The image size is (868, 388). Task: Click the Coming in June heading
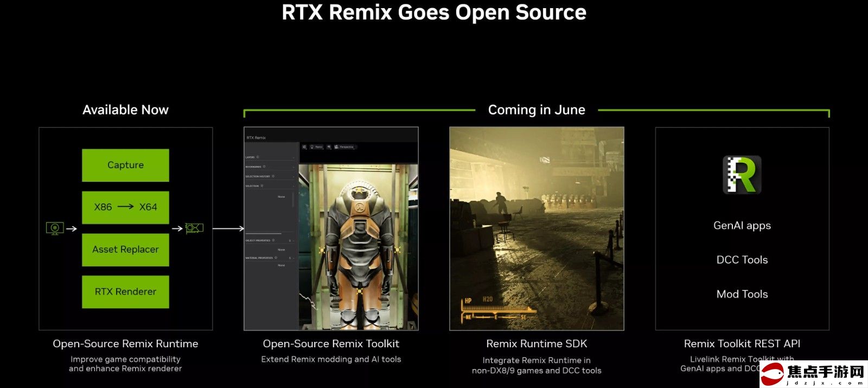click(537, 110)
